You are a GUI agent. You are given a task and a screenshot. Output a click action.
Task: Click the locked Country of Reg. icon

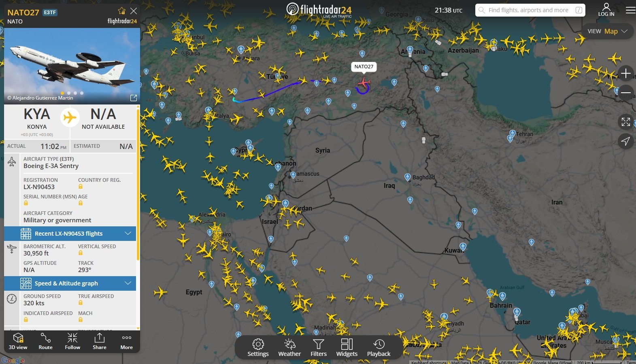point(81,187)
